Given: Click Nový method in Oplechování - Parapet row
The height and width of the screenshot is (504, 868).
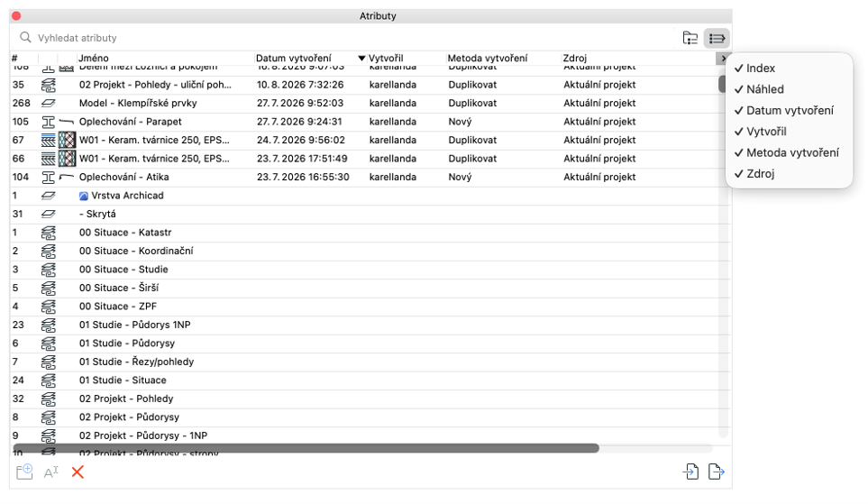Looking at the screenshot, I should (x=460, y=122).
